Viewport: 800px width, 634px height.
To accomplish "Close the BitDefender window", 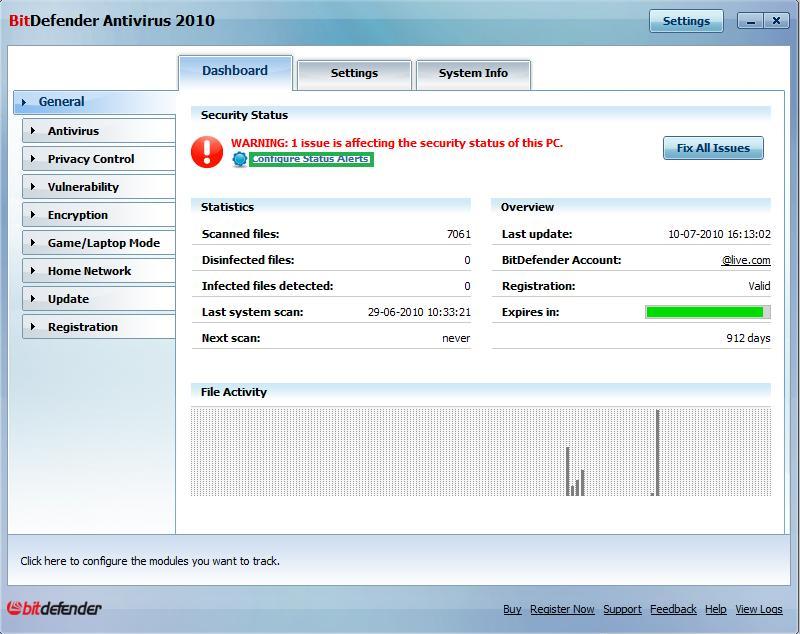I will point(776,21).
